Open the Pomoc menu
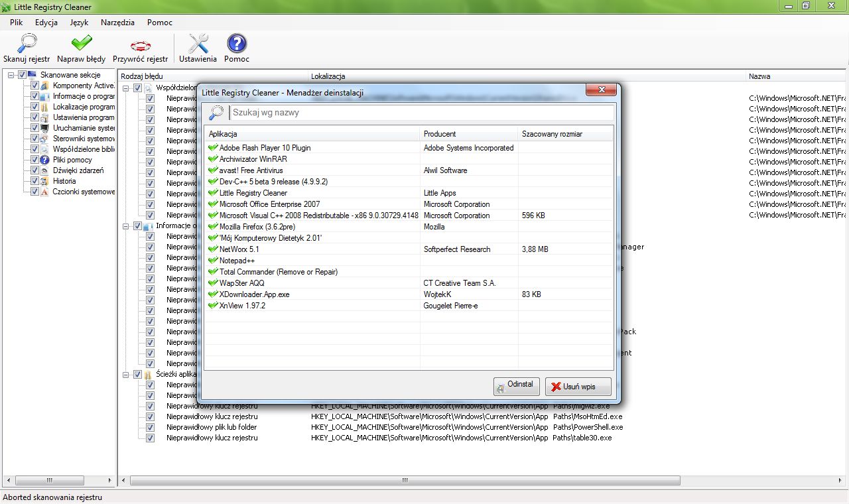 coord(160,23)
